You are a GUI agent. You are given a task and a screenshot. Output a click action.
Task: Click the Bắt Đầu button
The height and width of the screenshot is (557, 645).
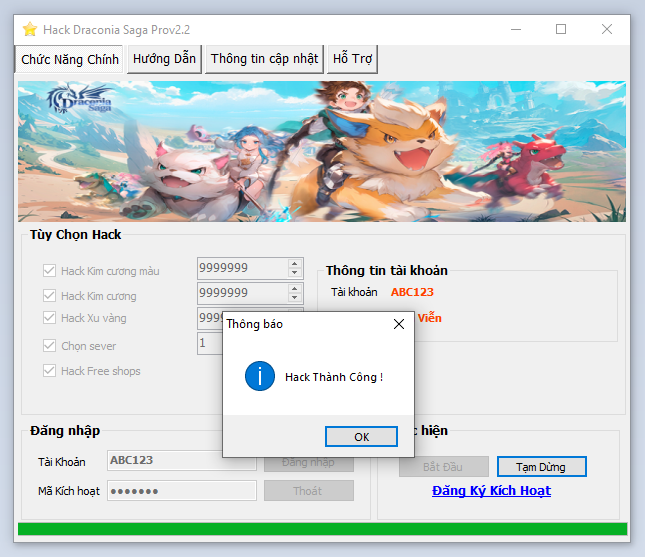443,466
